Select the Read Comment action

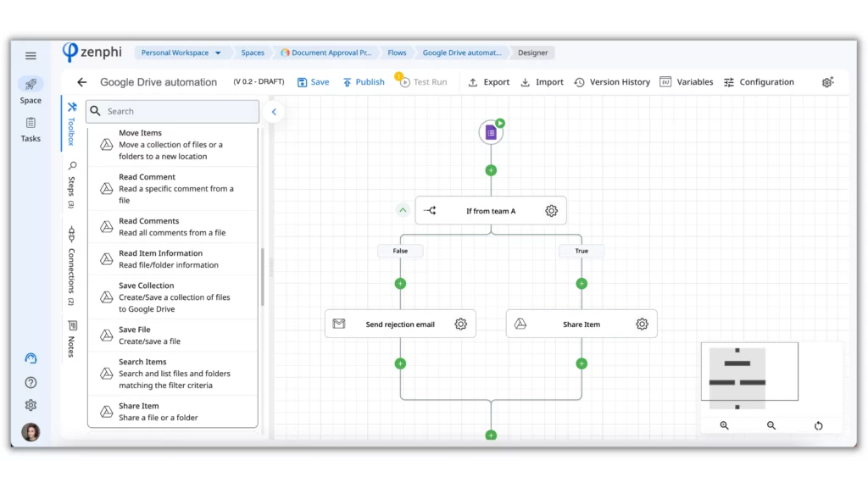tap(173, 189)
